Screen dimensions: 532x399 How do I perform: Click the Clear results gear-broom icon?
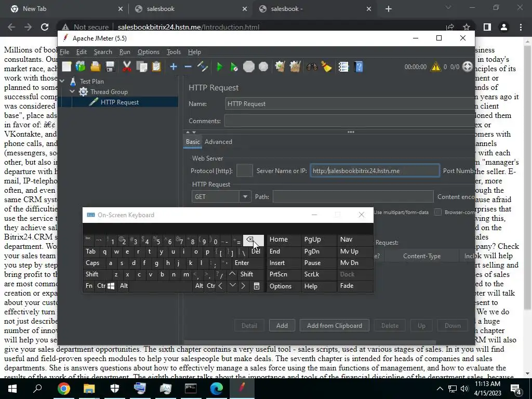pyautogui.click(x=280, y=66)
